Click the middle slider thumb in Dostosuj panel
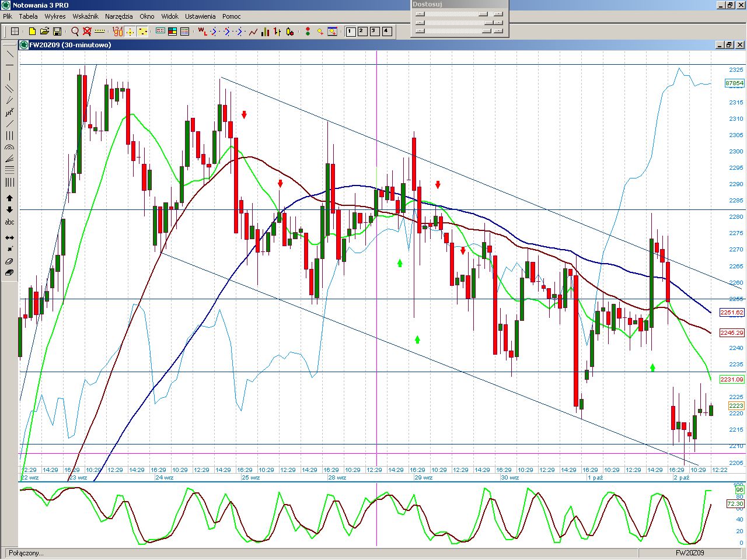Viewport: 747px width, 560px height. point(489,22)
